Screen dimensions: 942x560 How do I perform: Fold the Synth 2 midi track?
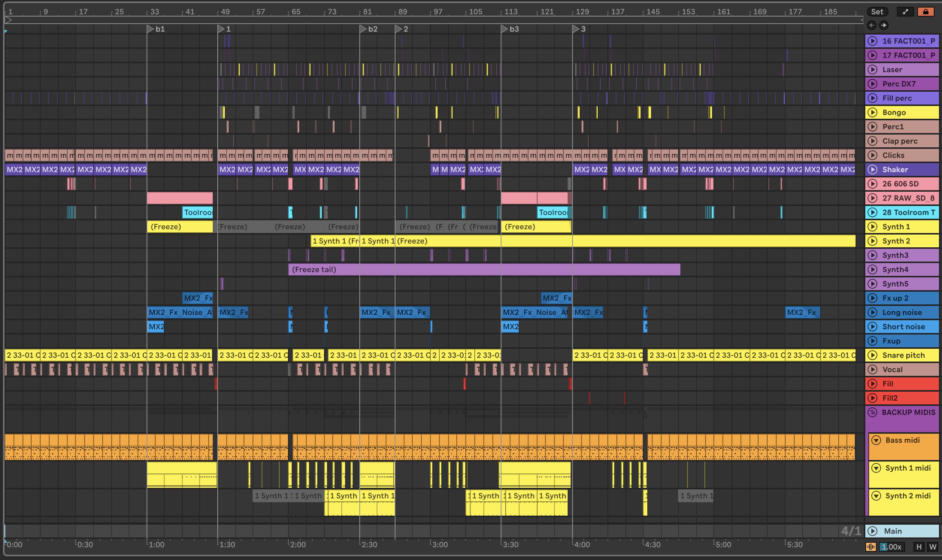point(876,496)
